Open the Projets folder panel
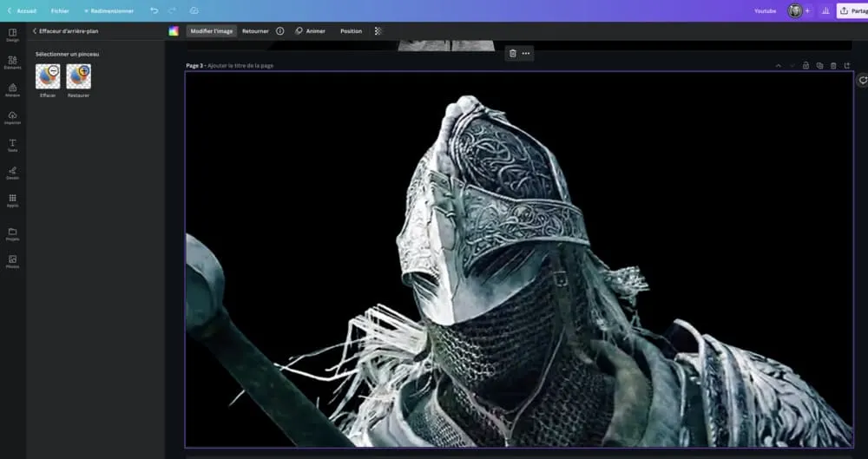The height and width of the screenshot is (459, 868). click(x=12, y=234)
